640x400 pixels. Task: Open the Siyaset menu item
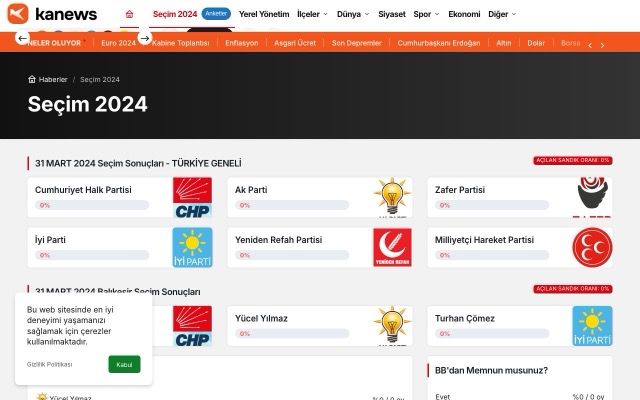(x=391, y=14)
